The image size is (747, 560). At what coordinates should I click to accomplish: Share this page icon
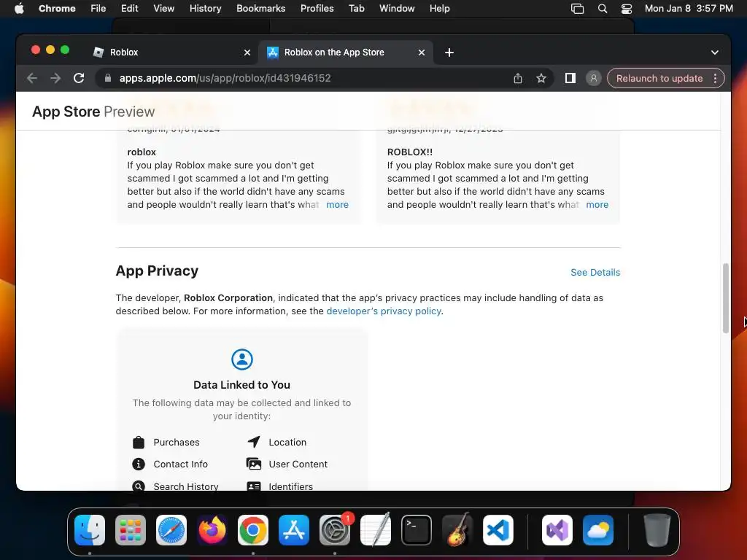pyautogui.click(x=518, y=78)
